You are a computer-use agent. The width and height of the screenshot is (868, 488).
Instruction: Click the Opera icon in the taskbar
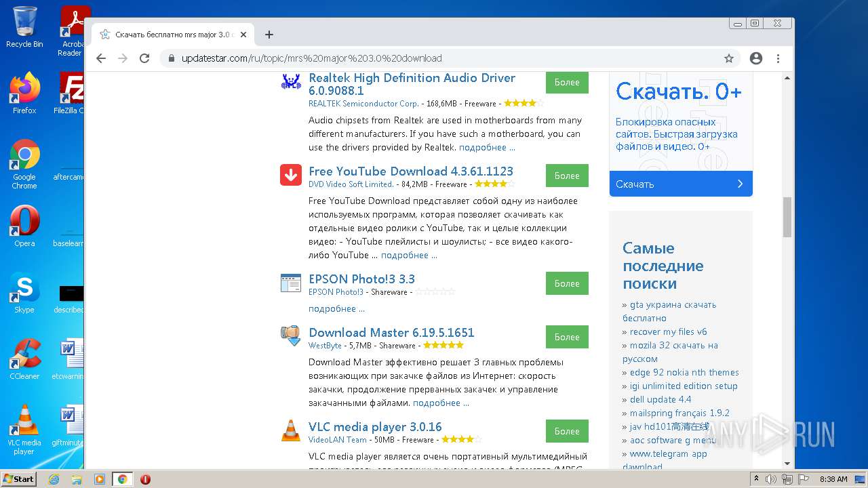tap(145, 479)
